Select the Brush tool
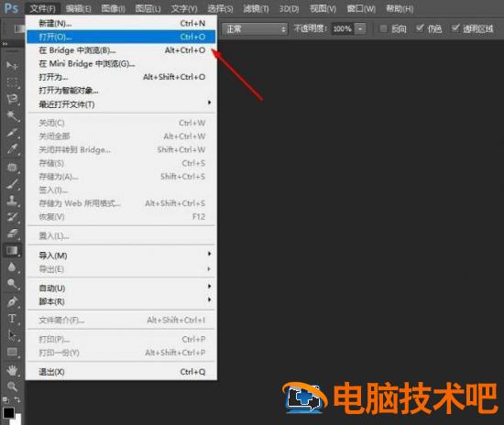Image resolution: width=504 pixels, height=425 pixels. [x=12, y=184]
